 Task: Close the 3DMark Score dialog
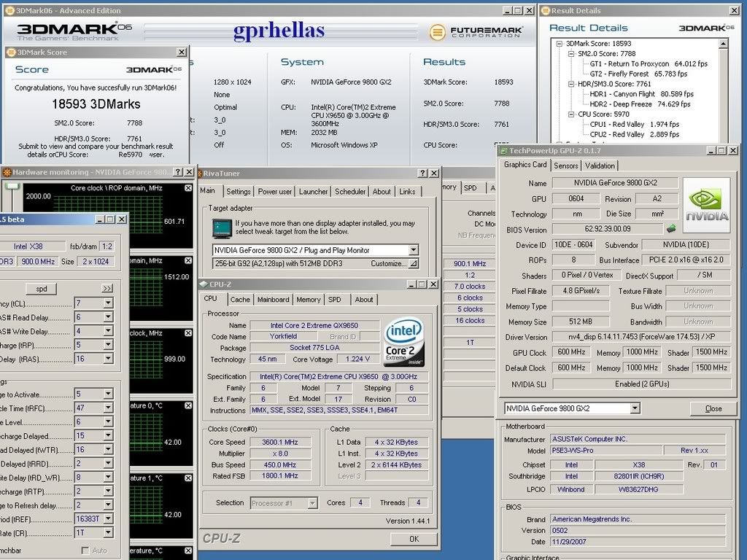(x=182, y=52)
